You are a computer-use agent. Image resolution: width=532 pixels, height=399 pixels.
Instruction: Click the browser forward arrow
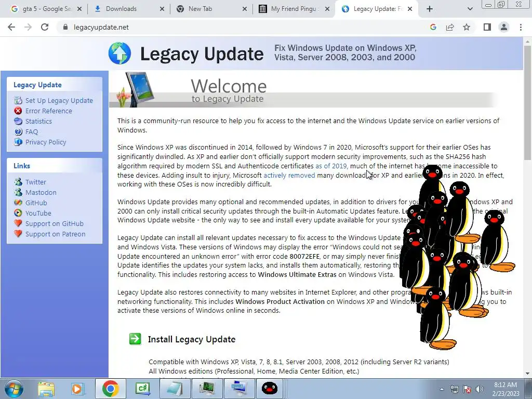(28, 27)
